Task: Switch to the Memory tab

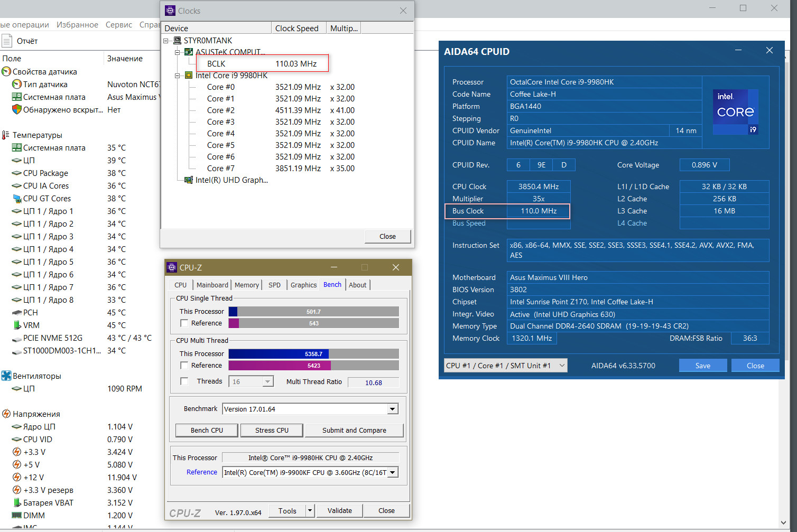Action: [x=247, y=285]
